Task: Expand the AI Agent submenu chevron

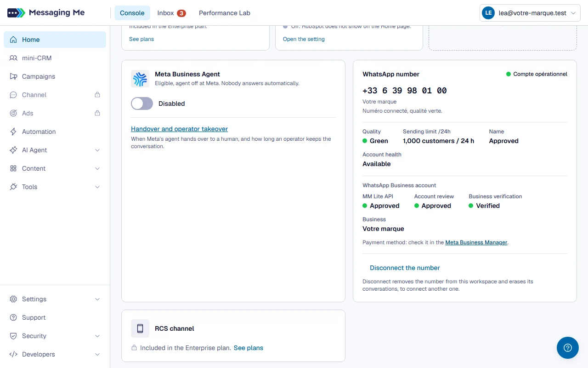Action: (x=97, y=150)
